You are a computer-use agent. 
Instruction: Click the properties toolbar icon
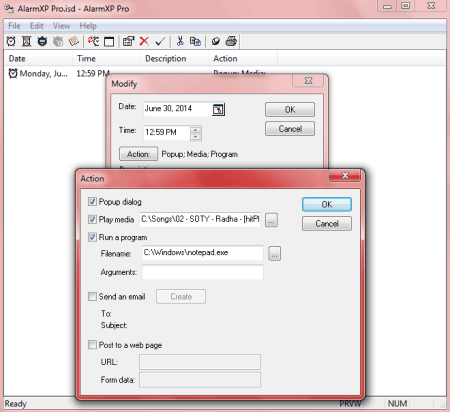tap(128, 41)
